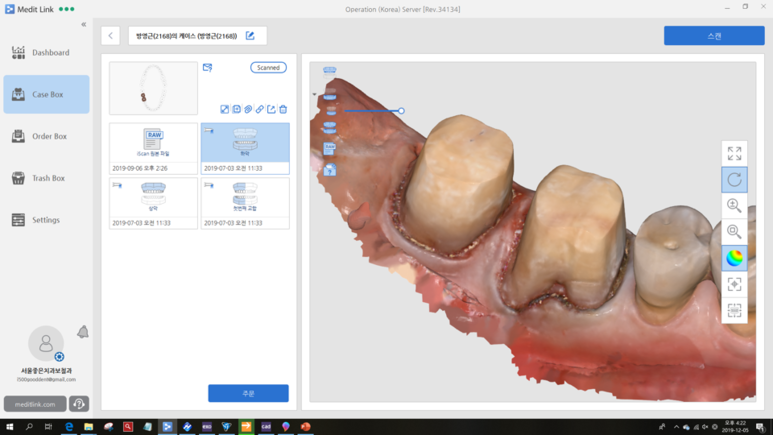The width and height of the screenshot is (773, 435).
Task: Select the rotate view tool
Action: point(734,180)
